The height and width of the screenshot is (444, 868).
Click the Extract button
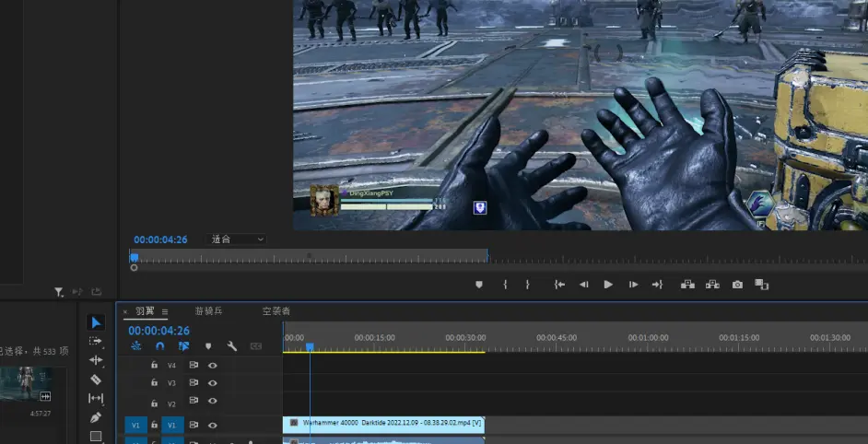coord(712,285)
